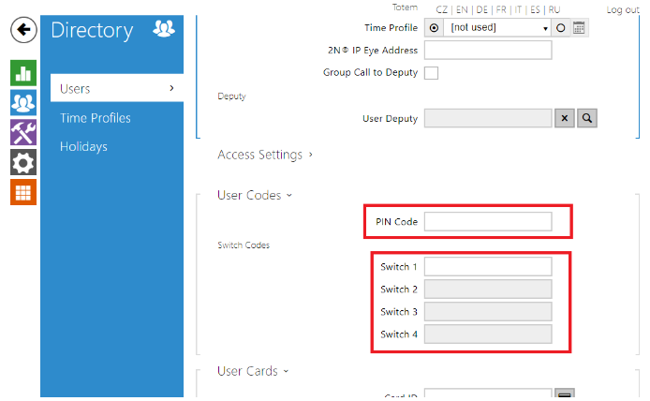Open the time profile calendar icon
650x401 pixels.
pyautogui.click(x=578, y=28)
